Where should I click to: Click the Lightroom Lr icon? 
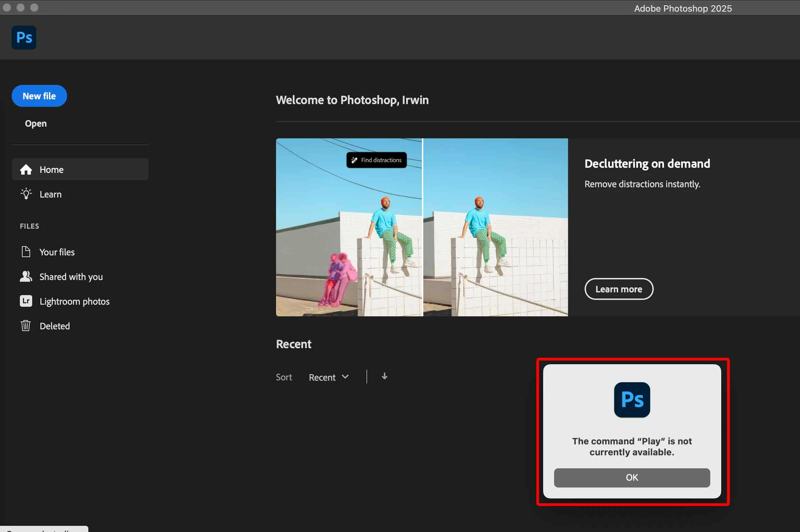[26, 301]
